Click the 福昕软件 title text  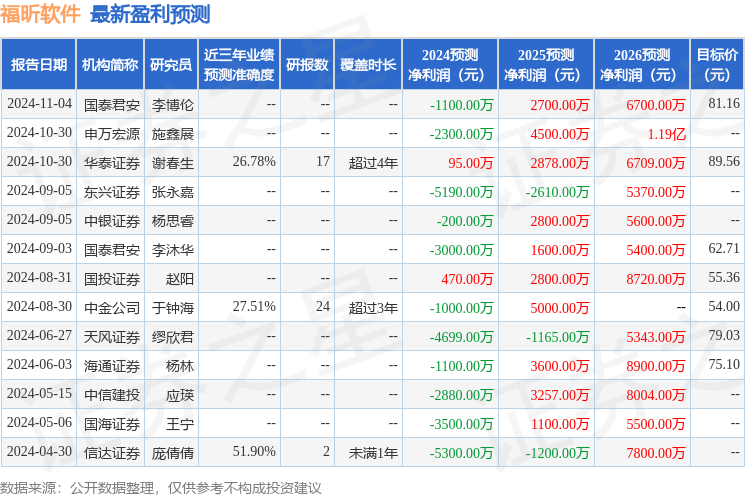(x=40, y=13)
